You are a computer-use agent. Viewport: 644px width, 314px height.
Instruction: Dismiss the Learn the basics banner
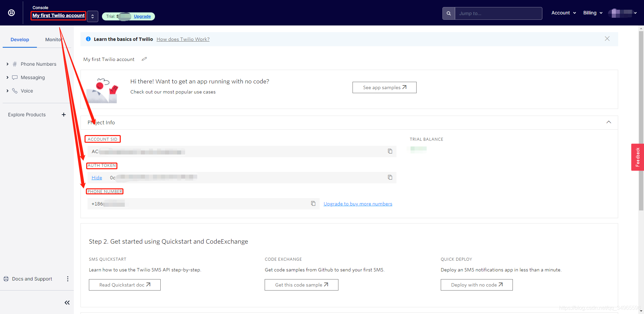coord(607,39)
